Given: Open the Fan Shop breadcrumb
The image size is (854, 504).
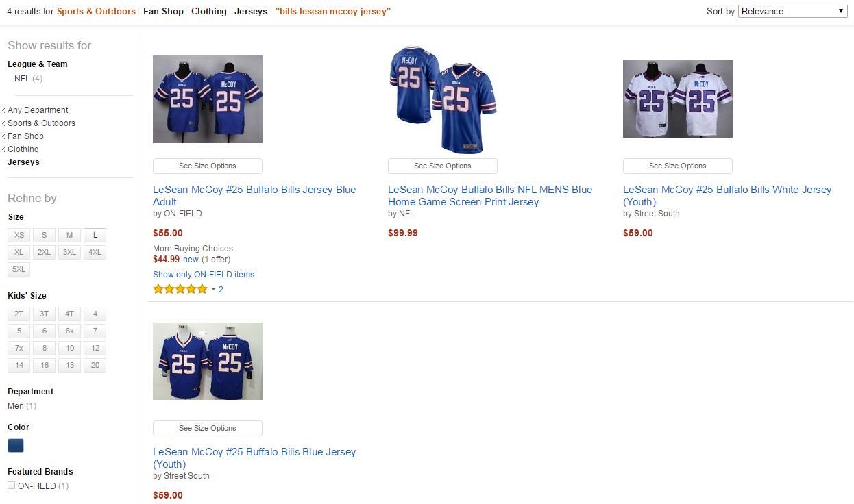Looking at the screenshot, I should point(25,136).
